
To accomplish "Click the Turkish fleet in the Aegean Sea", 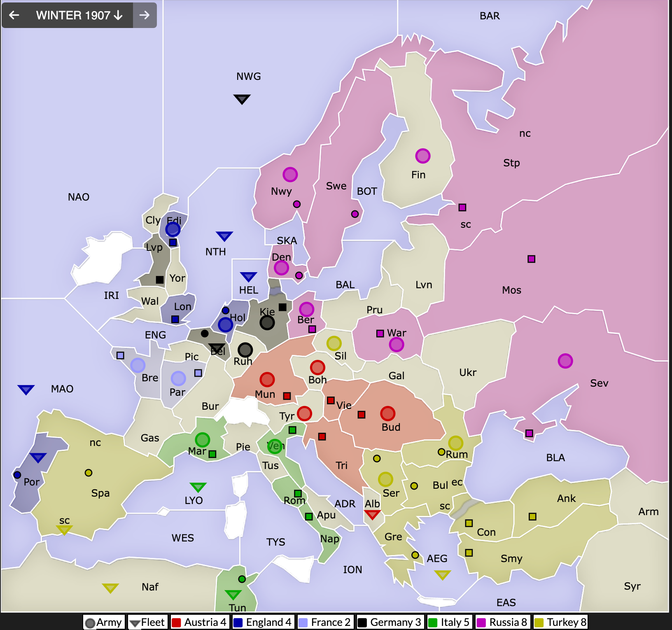I will (x=443, y=574).
